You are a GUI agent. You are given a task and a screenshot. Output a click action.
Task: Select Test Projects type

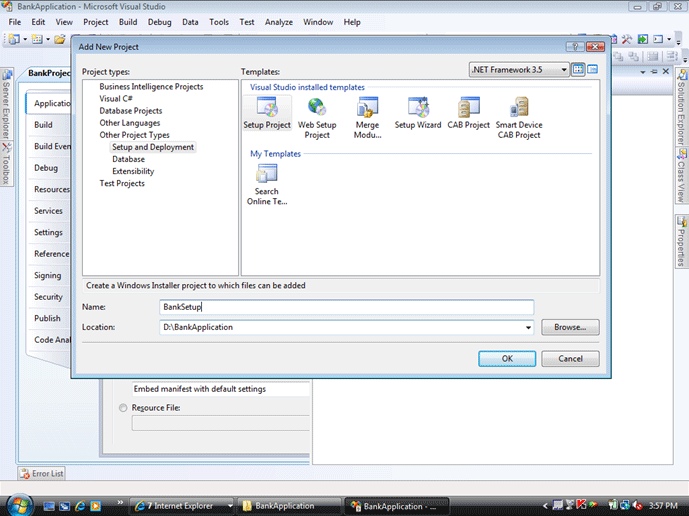point(122,183)
